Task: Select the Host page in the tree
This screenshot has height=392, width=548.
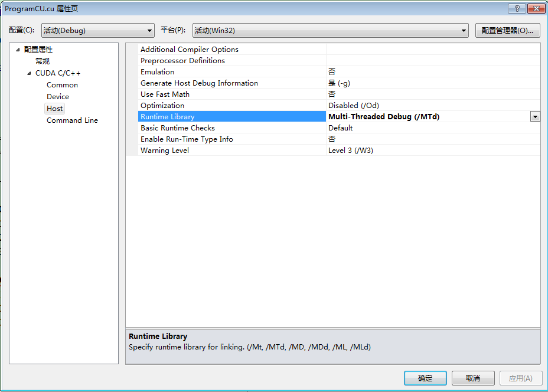Action: click(54, 108)
